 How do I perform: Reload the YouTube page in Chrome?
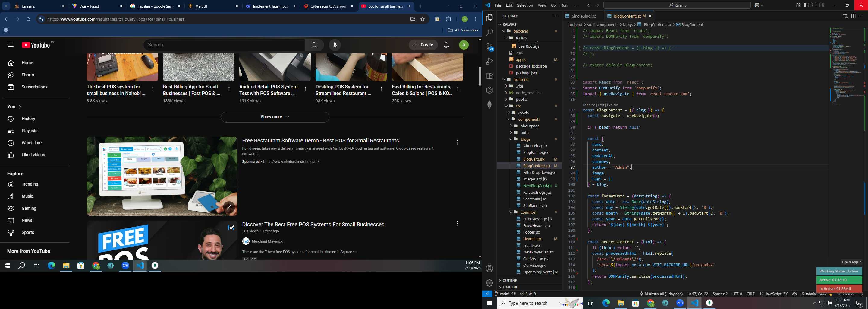coord(29,19)
